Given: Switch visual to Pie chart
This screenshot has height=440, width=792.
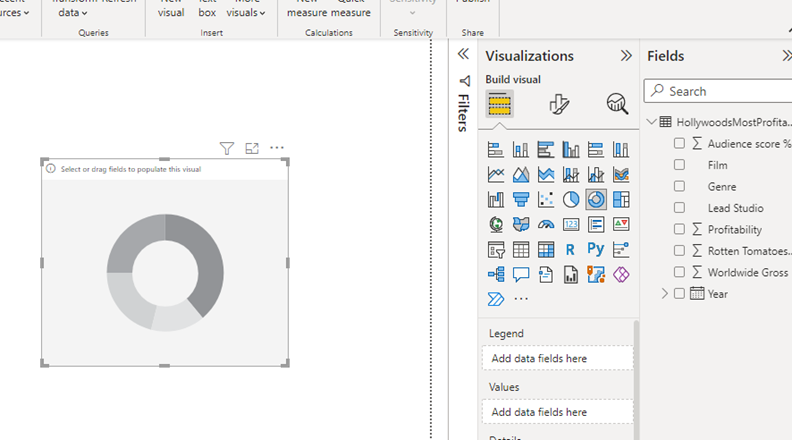Looking at the screenshot, I should [x=571, y=200].
